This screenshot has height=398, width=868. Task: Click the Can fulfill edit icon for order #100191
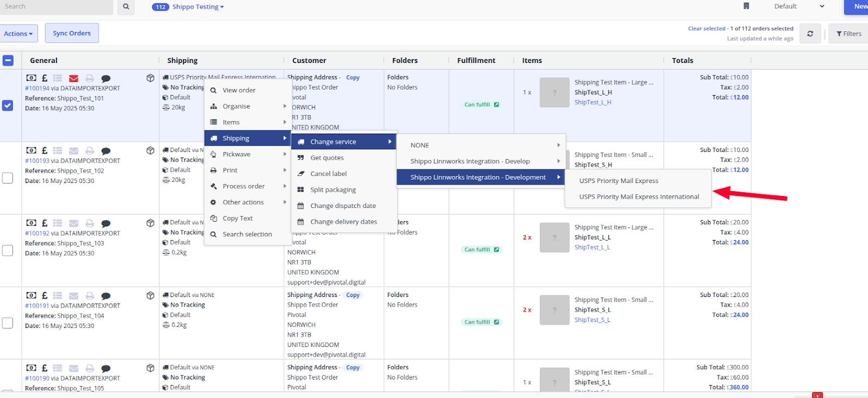click(x=496, y=322)
